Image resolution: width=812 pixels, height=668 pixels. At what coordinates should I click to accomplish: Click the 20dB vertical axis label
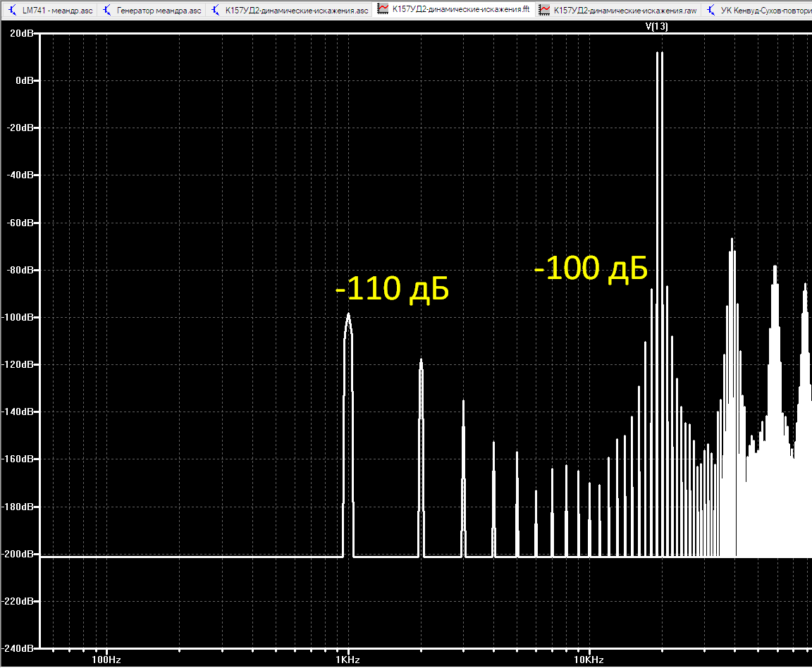[22, 33]
